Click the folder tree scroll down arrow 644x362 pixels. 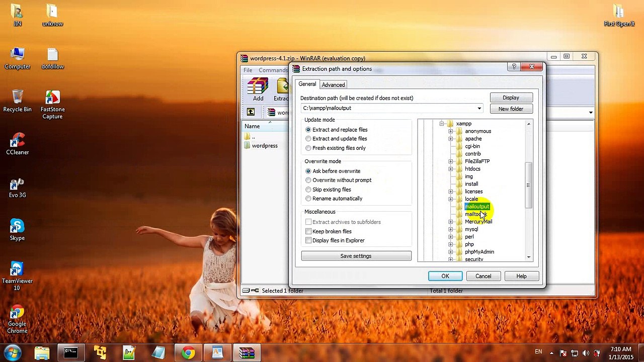[x=528, y=257]
